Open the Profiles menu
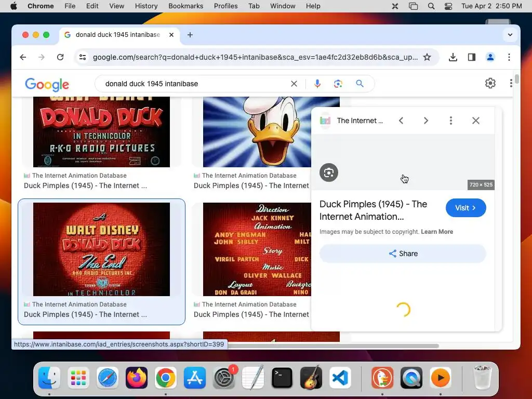The width and height of the screenshot is (532, 399). 225,6
